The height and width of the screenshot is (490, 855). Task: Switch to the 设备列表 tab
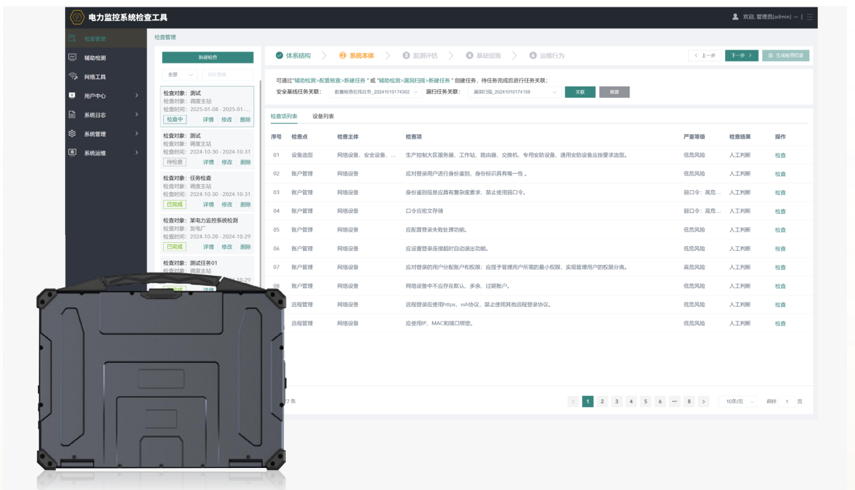coord(323,117)
